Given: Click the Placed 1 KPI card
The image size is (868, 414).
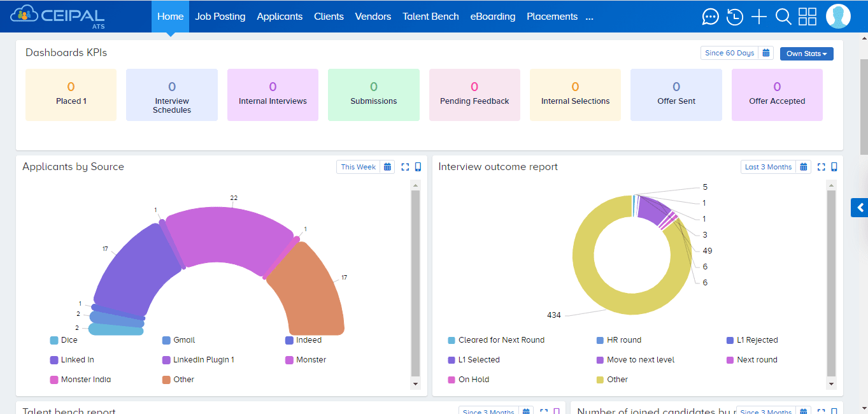Looking at the screenshot, I should pos(71,94).
